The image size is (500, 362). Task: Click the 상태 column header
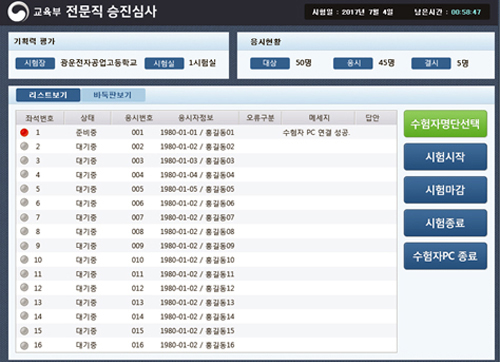pos(87,118)
